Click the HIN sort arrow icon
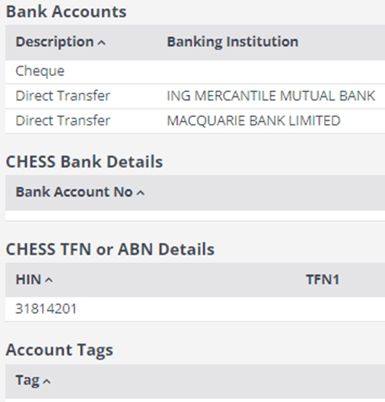Image resolution: width=385 pixels, height=402 pixels. point(49,280)
